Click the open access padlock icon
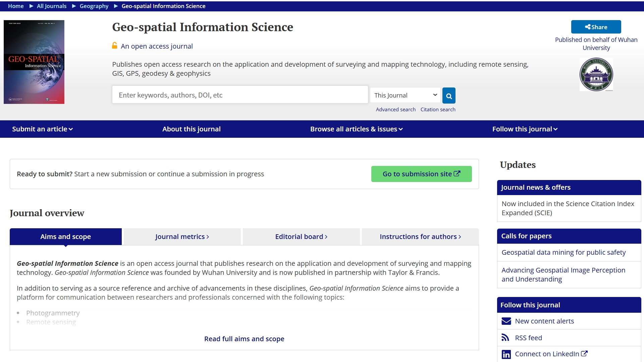Viewport: 644px width, 362px height. coord(115,46)
